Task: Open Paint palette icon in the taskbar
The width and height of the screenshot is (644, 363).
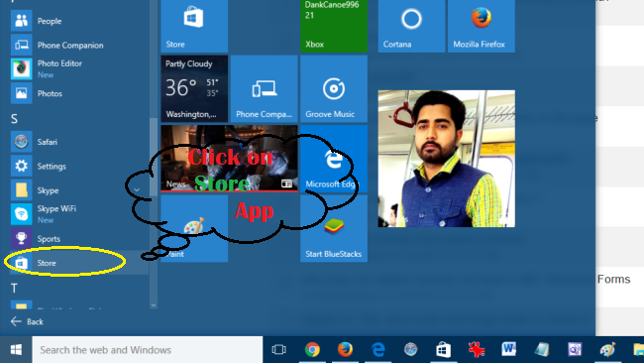Action: click(x=608, y=350)
